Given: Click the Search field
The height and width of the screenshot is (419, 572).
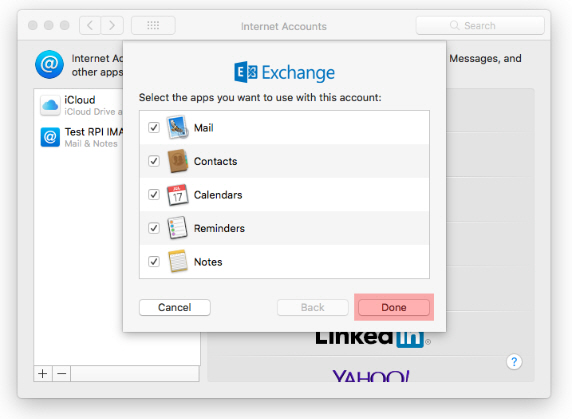Looking at the screenshot, I should (x=480, y=26).
